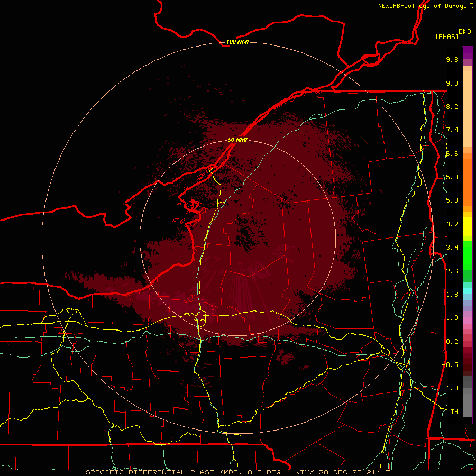Screen dimensions: 476x476
Task: Click the 0.2 scale value
Action: click(x=452, y=342)
